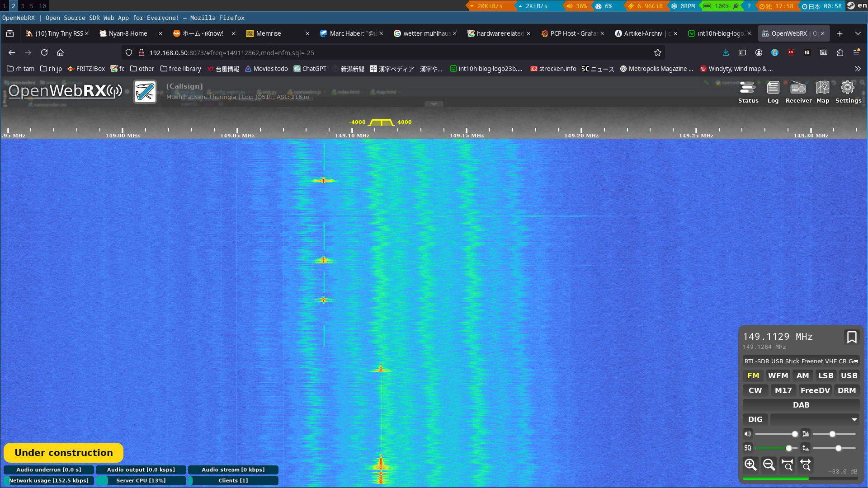Open the free-library bookmarks folder
The height and width of the screenshot is (488, 868).
pyautogui.click(x=180, y=69)
